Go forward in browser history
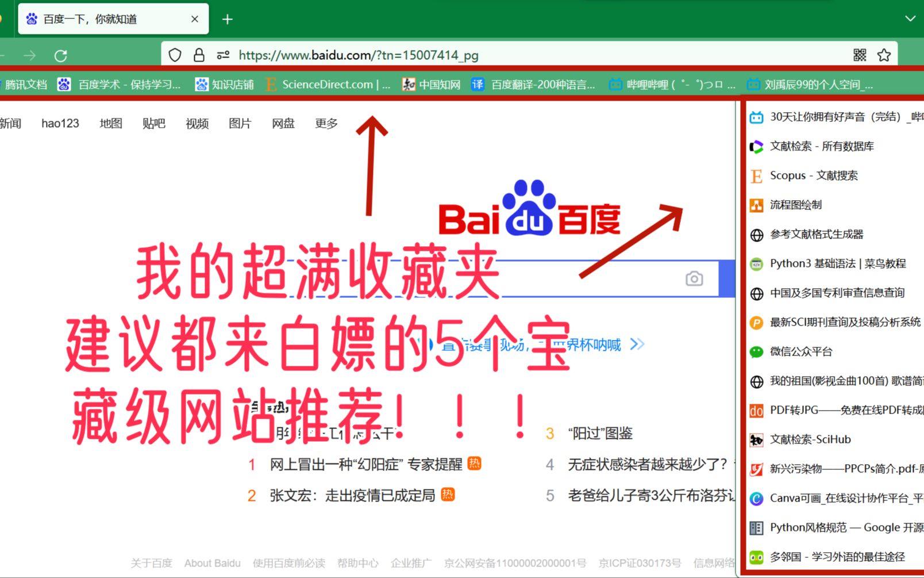The width and height of the screenshot is (924, 578). [29, 55]
